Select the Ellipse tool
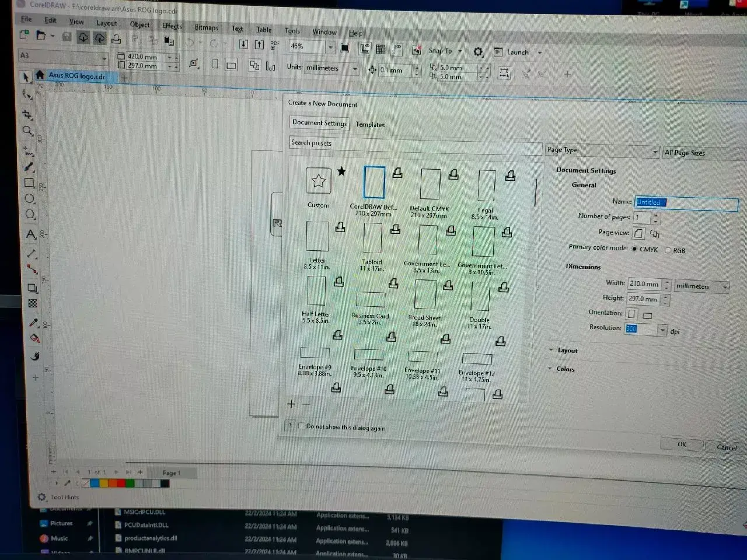 click(x=29, y=199)
